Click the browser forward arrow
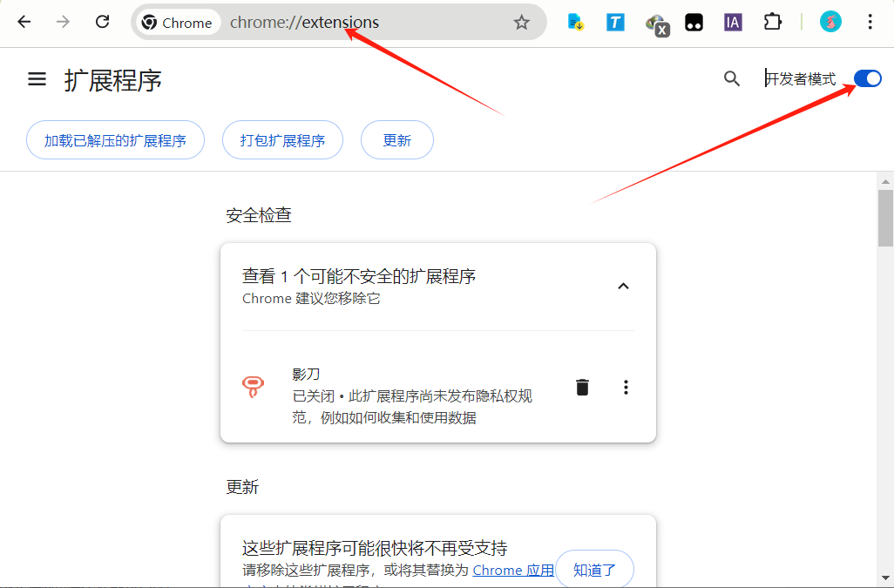This screenshot has width=894, height=588. point(63,23)
